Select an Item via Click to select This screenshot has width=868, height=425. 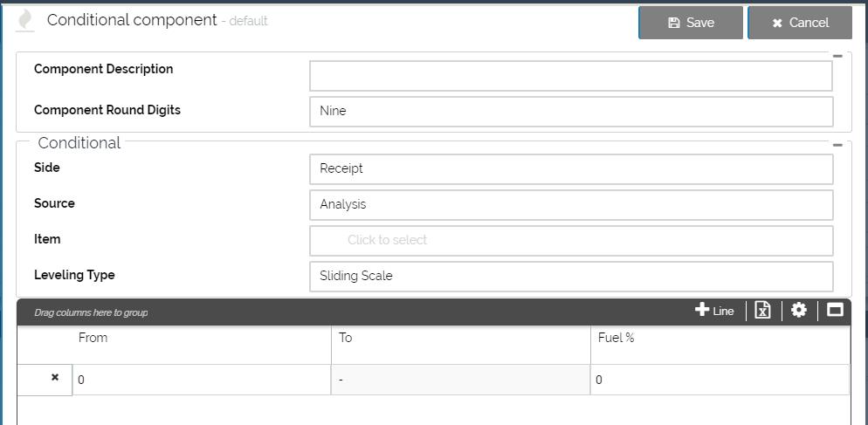(571, 241)
